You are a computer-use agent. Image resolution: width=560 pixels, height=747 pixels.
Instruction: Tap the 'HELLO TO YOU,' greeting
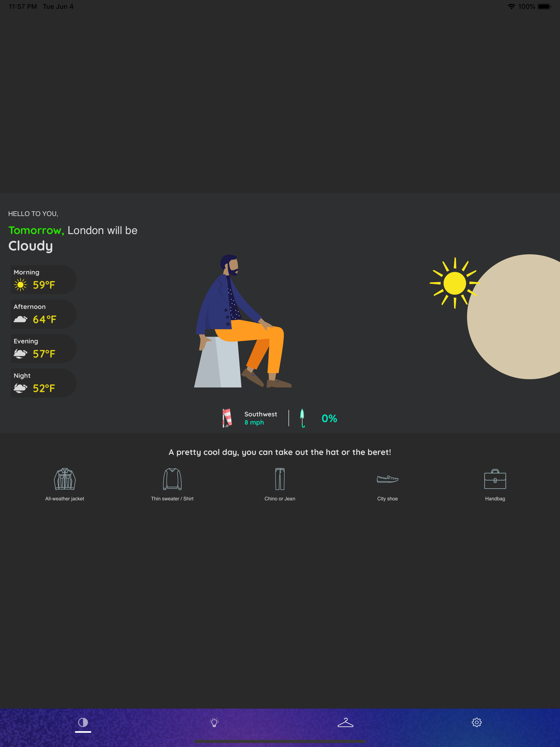[33, 214]
